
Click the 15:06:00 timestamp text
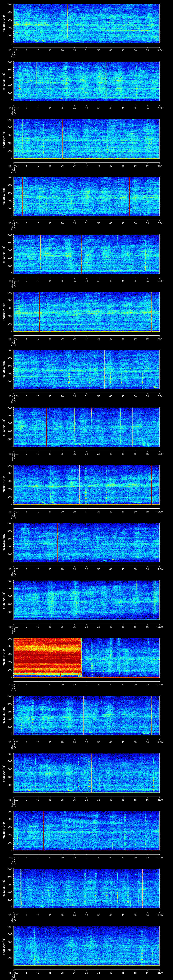tap(13, 339)
